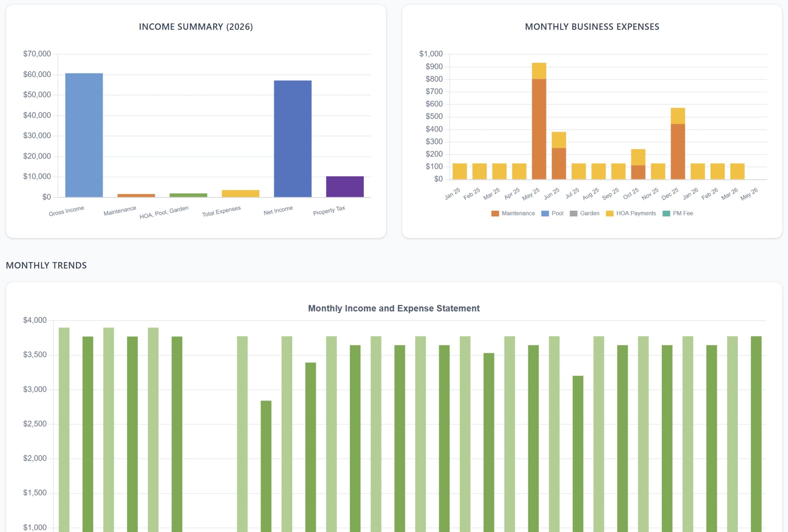This screenshot has width=788, height=532.
Task: Select the purple Property Tax bar
Action: pyautogui.click(x=345, y=187)
